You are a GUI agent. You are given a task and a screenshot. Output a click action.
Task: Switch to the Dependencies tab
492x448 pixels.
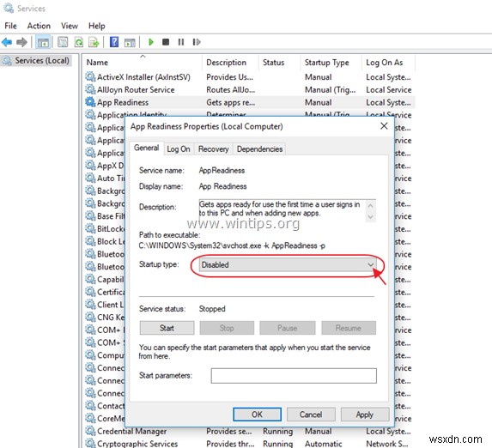pos(259,149)
